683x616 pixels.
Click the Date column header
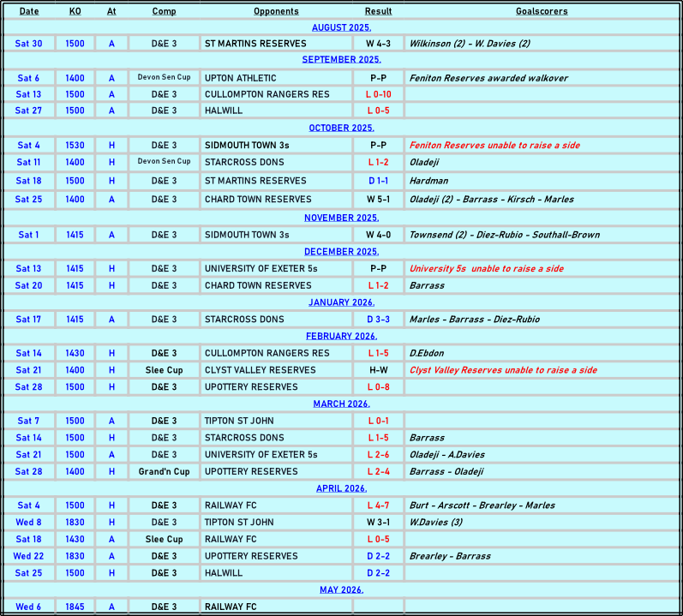pos(29,11)
